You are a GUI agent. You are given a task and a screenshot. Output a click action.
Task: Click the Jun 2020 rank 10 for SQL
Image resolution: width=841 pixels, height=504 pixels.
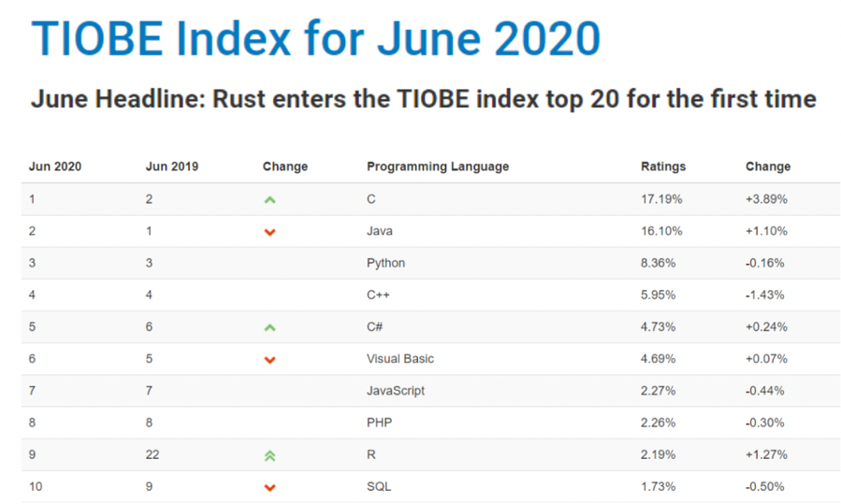coord(36,487)
